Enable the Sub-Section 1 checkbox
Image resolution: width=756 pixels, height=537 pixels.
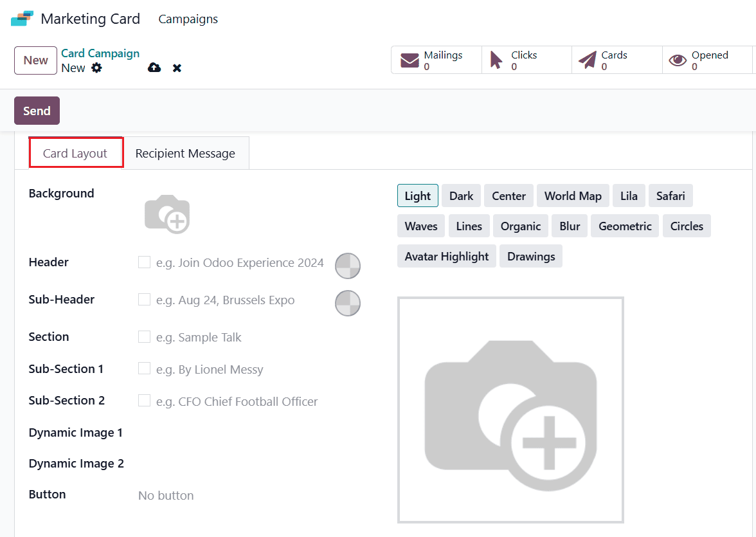(144, 368)
